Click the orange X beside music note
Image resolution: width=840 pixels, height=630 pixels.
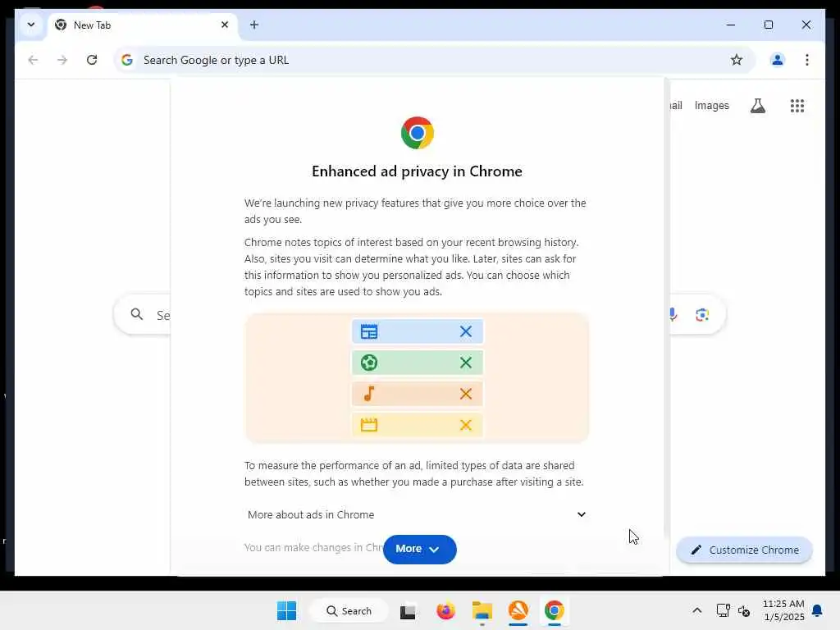pyautogui.click(x=466, y=394)
